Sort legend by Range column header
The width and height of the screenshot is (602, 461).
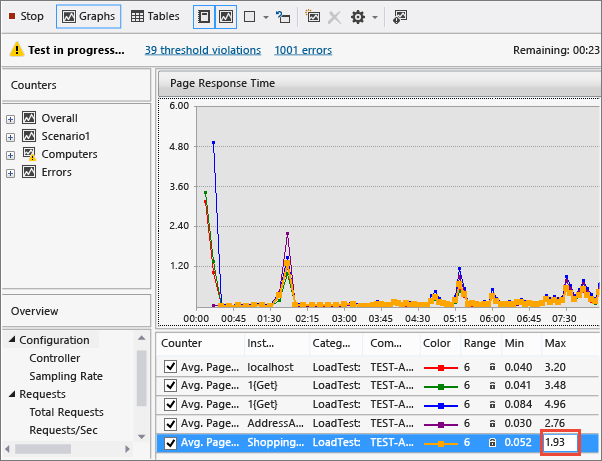click(x=480, y=343)
